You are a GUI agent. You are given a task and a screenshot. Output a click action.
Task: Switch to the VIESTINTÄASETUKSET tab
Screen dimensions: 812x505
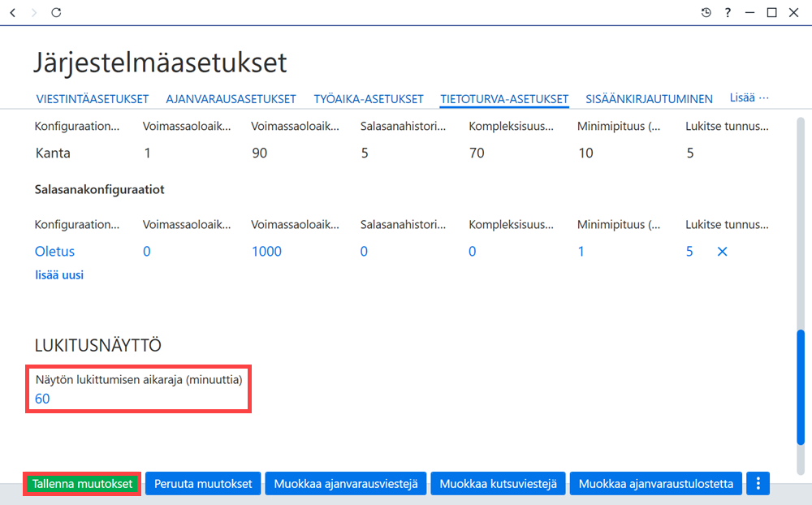[x=93, y=99]
